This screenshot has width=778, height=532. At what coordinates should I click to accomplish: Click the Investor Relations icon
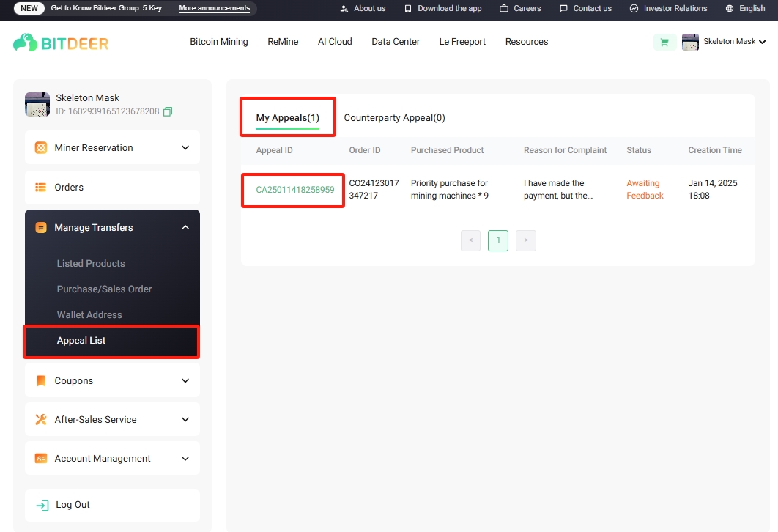634,9
